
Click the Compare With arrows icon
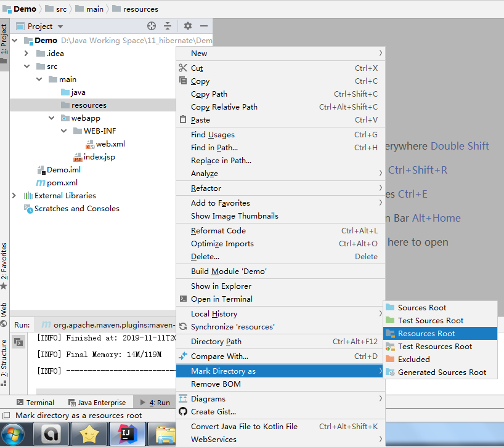(x=183, y=356)
